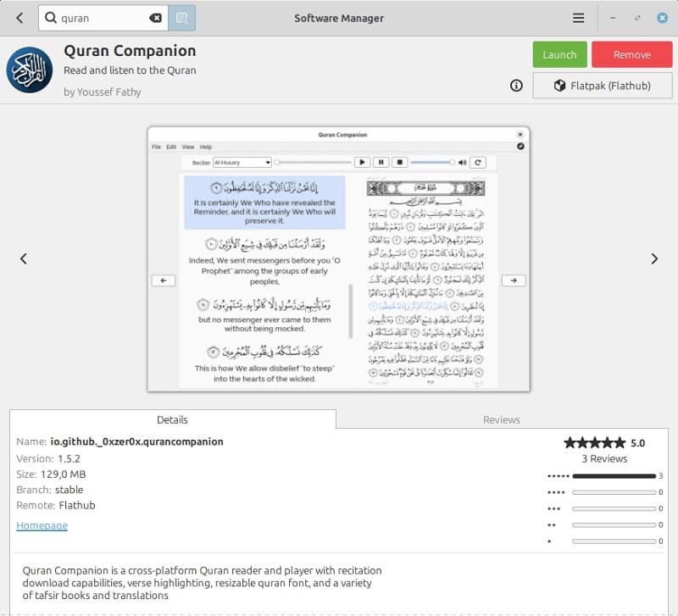Open the hamburger menu

pos(578,18)
